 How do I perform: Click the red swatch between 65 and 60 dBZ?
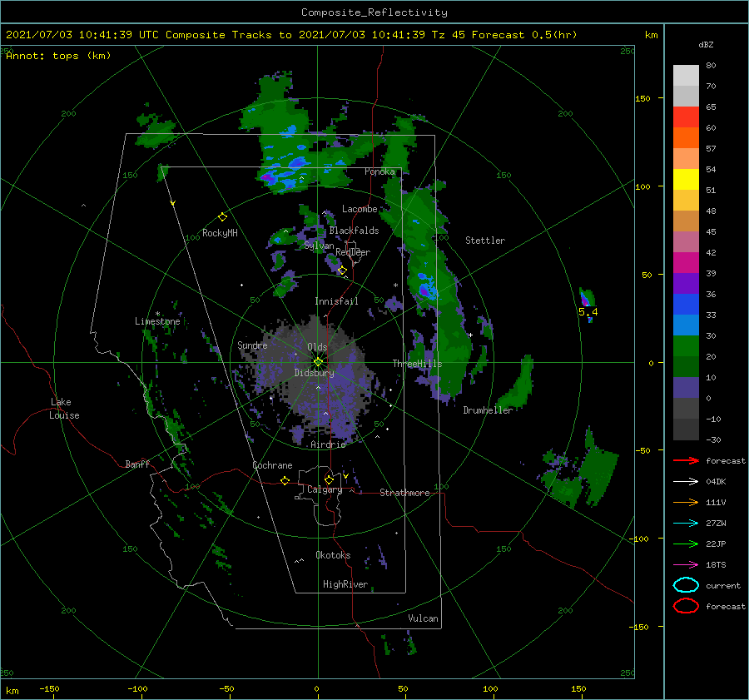pyautogui.click(x=686, y=117)
